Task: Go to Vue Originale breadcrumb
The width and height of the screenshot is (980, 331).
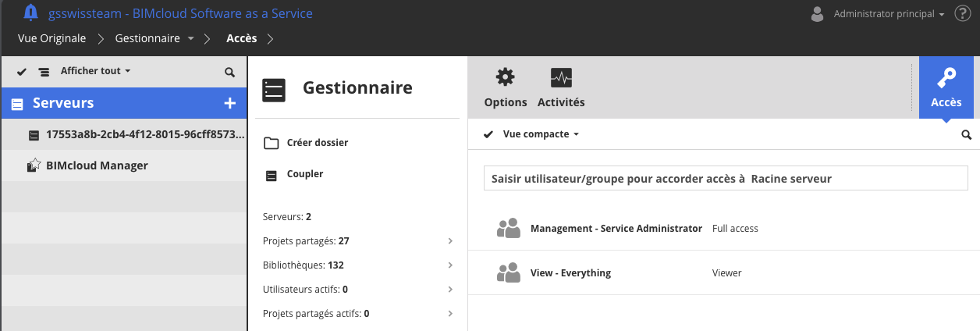Action: (53, 37)
